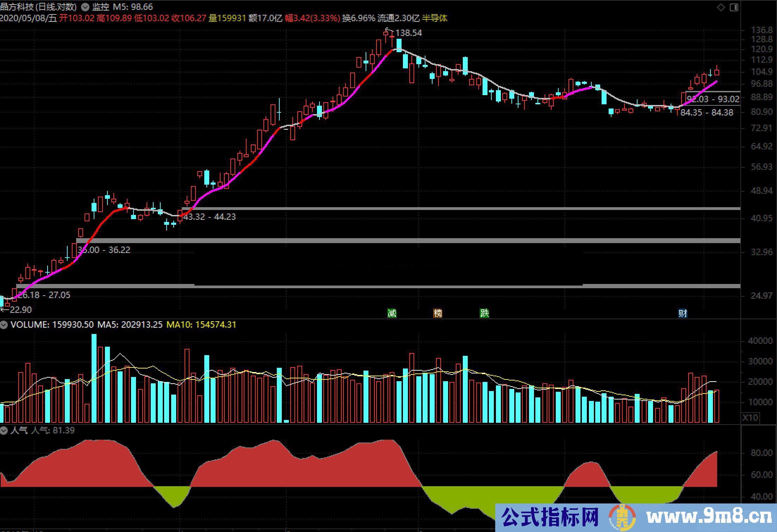
Task: Click the orange 榜 event marker
Action: click(438, 313)
